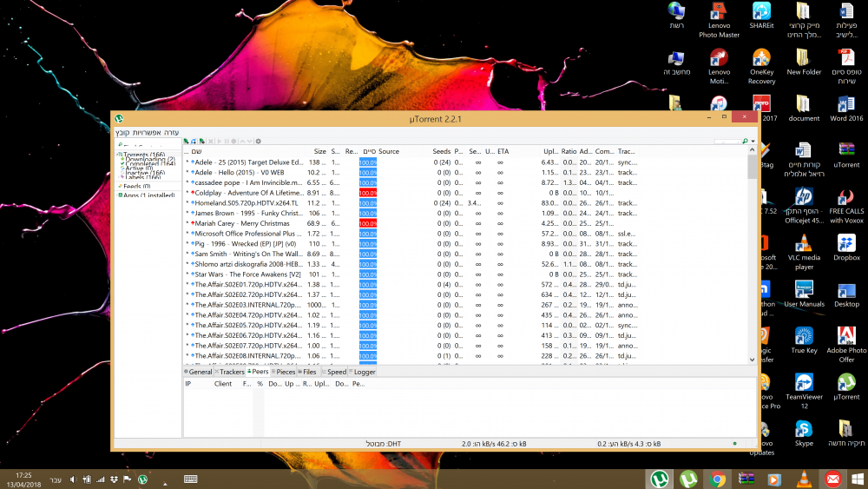Click the Create New Torrent toolbar icon

[x=202, y=142]
